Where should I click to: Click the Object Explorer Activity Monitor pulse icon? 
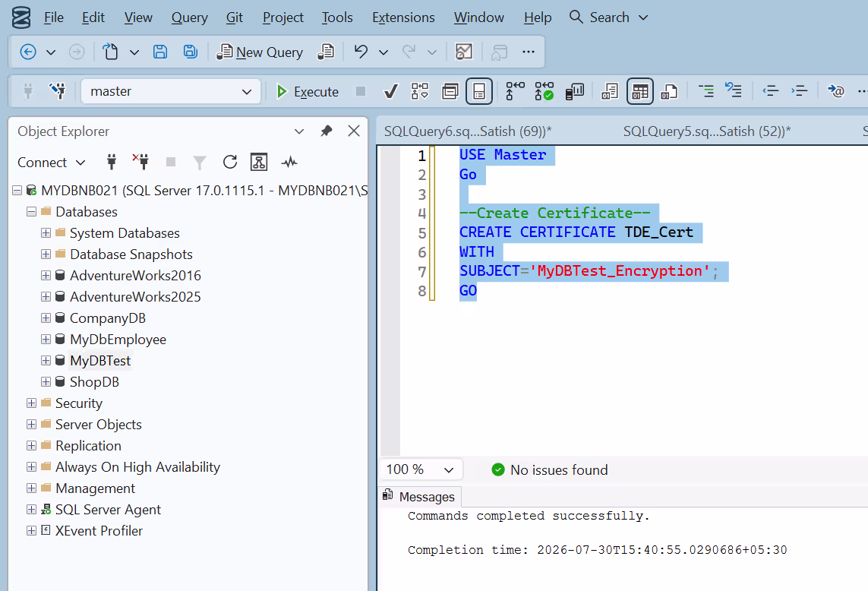[x=289, y=163]
